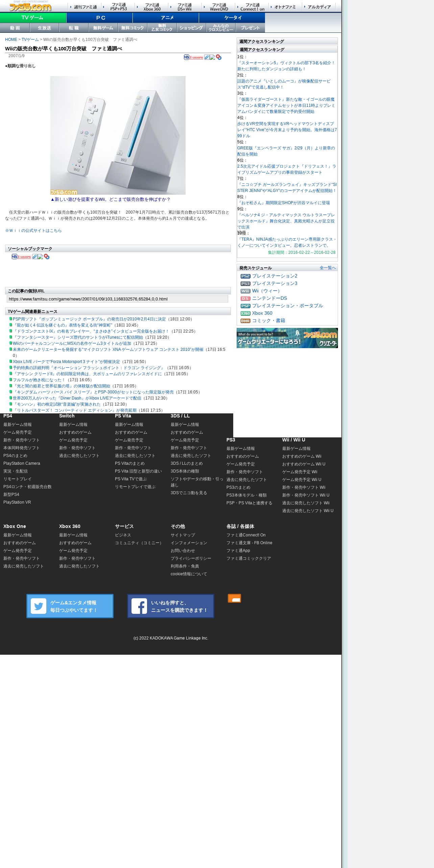Click the HOME breadcrumb link
This screenshot has height=868, width=434.
[11, 40]
